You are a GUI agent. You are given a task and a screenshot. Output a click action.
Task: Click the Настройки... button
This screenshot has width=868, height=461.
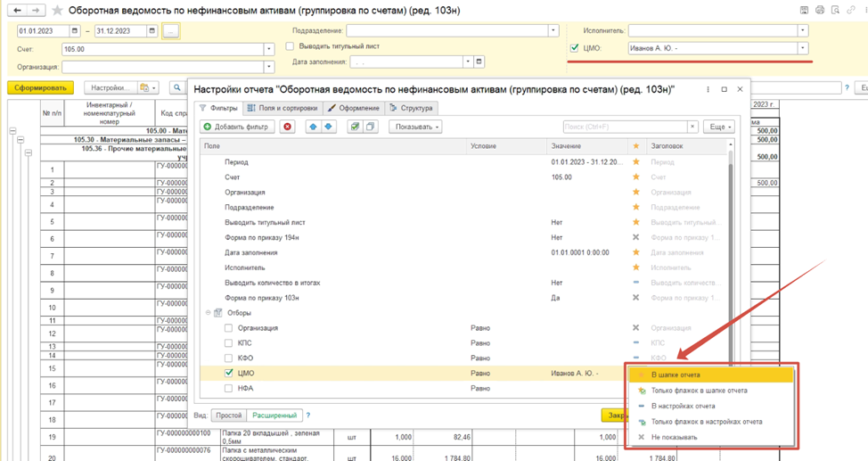tap(111, 87)
